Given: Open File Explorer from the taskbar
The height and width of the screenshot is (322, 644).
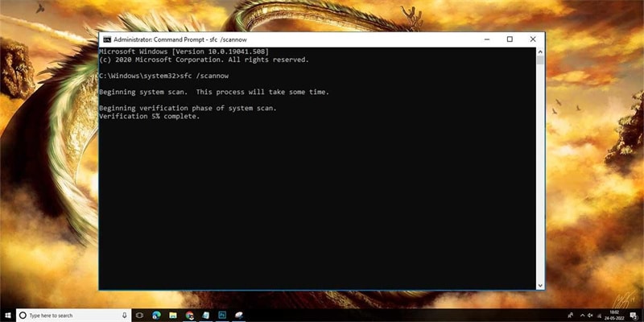Looking at the screenshot, I should 173,316.
